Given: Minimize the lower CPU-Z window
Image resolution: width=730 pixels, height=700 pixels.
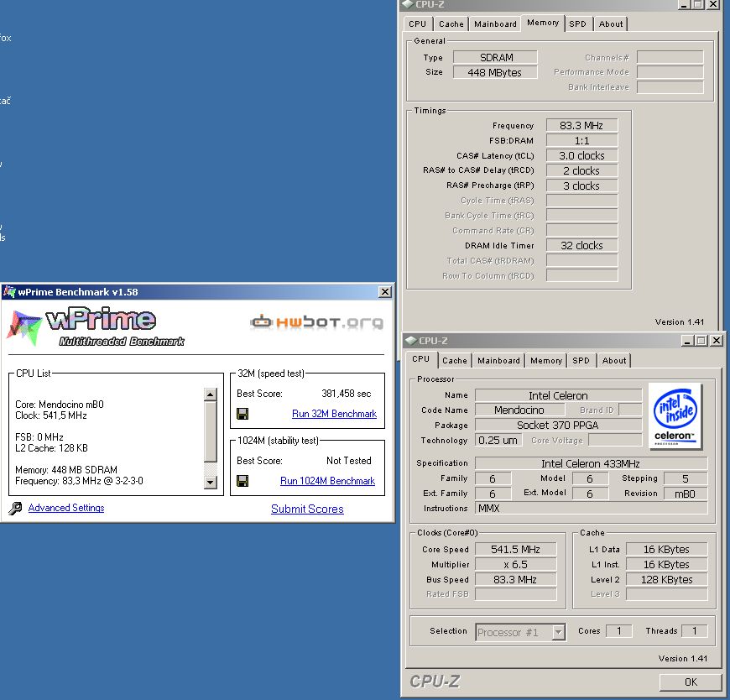Looking at the screenshot, I should tap(686, 341).
